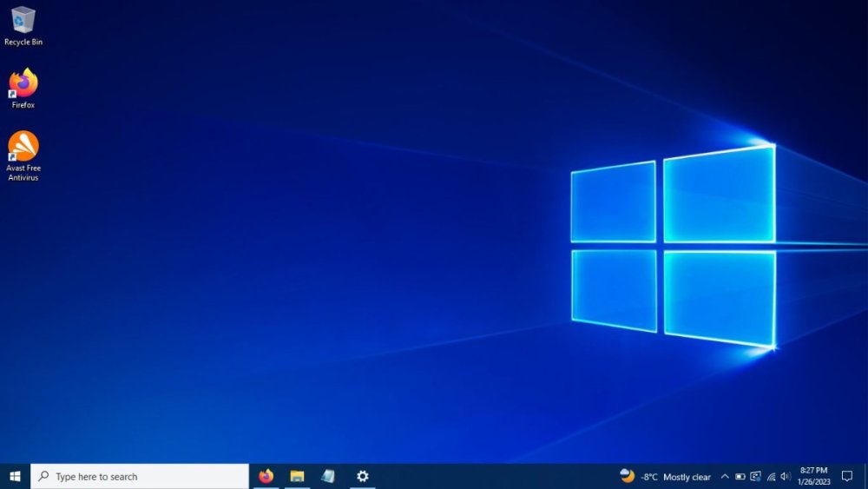Click the magnifier icon in the search box

coord(43,476)
